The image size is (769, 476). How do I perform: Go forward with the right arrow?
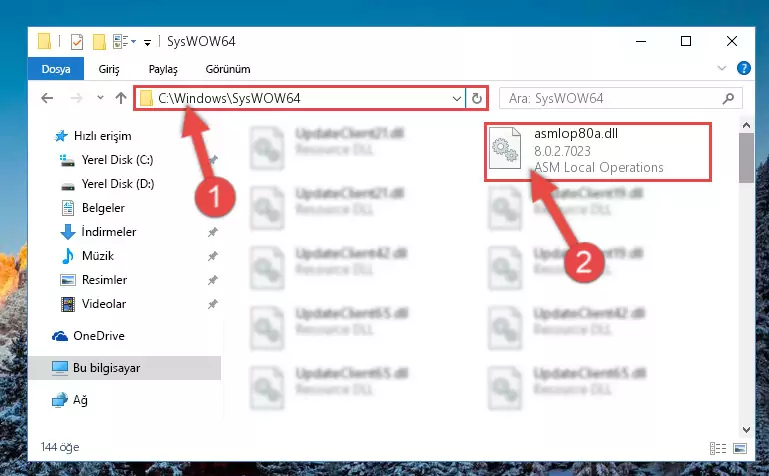[77, 98]
